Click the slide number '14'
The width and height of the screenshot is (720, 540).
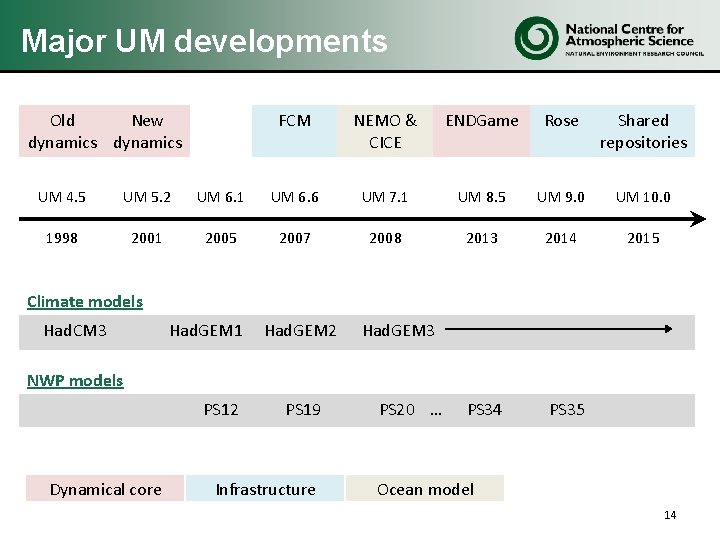(670, 515)
